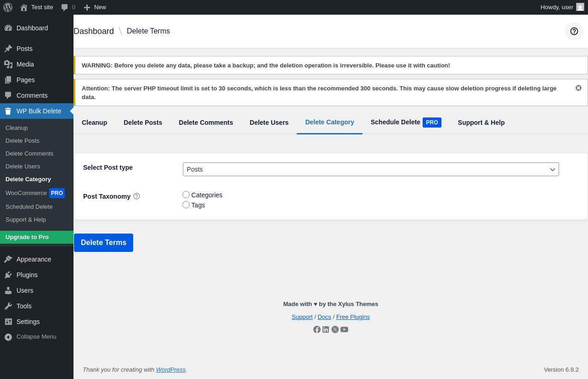Select the Delete Category tab

(329, 123)
